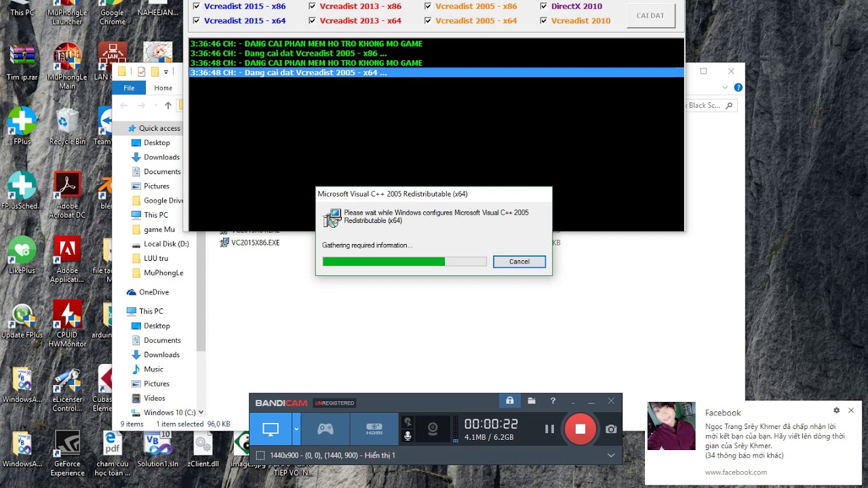Open Videos under This PC
The image size is (868, 488).
154,398
